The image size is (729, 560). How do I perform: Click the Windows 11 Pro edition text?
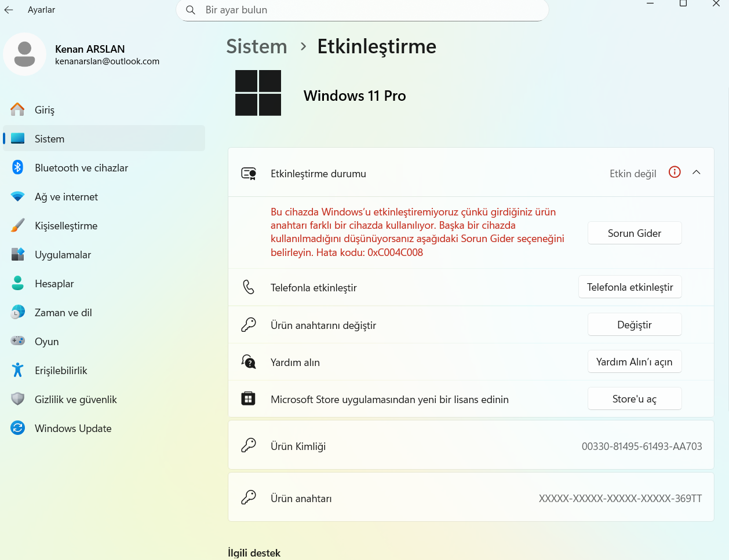pyautogui.click(x=355, y=96)
